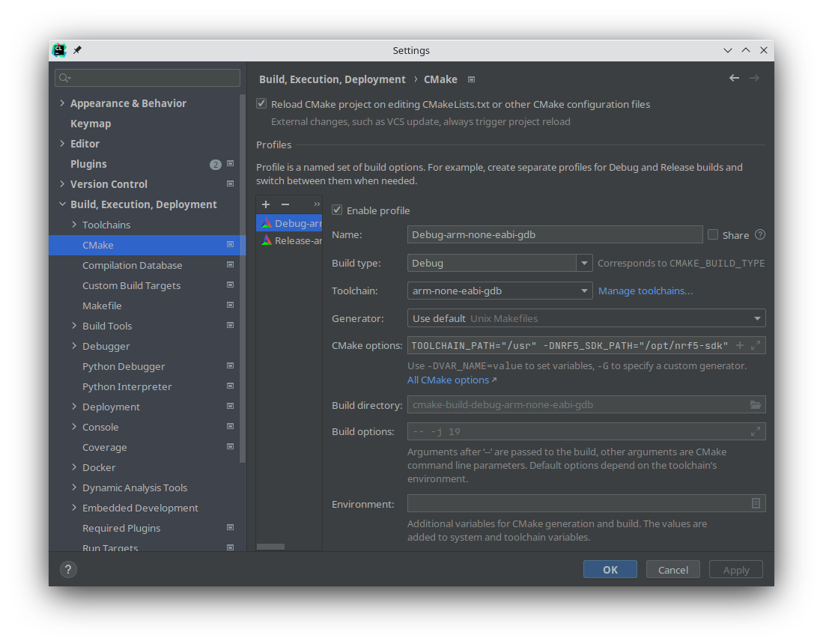823x644 pixels.
Task: Click the Share help question icon
Action: (x=760, y=234)
